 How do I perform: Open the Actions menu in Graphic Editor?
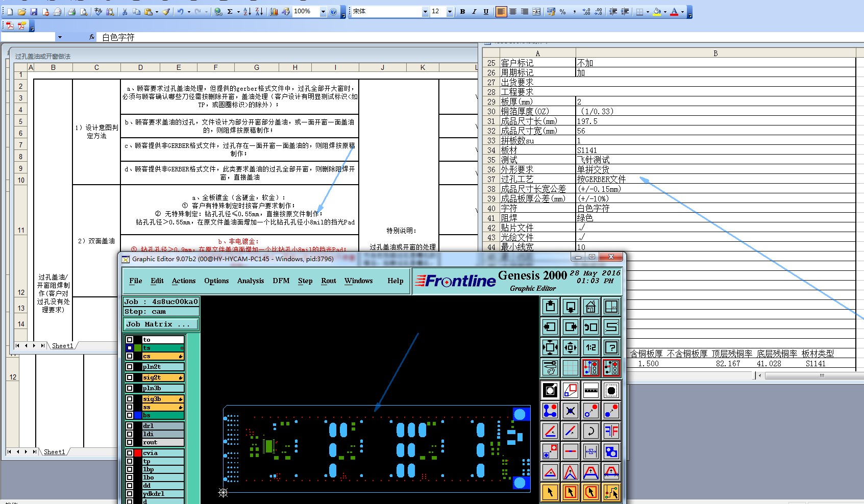(184, 281)
